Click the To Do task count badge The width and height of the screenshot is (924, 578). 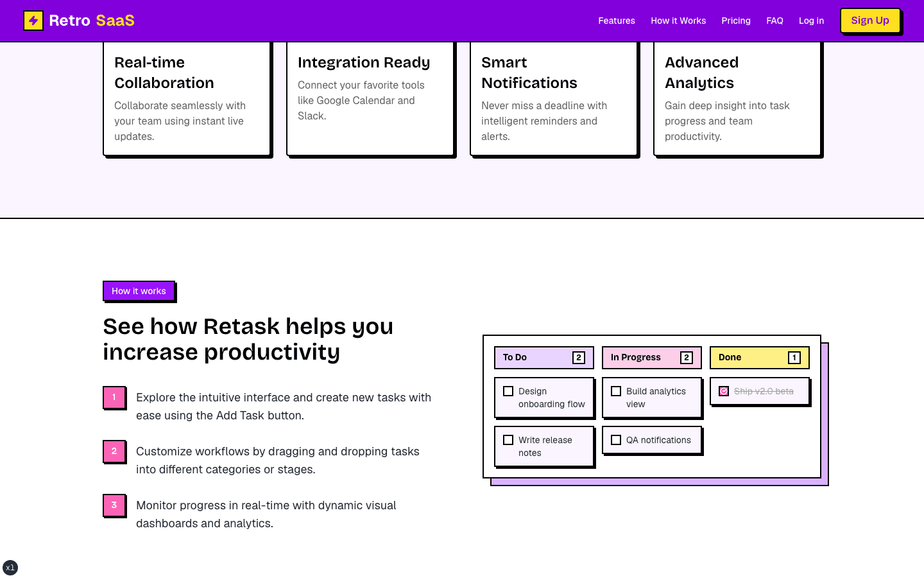pos(579,358)
